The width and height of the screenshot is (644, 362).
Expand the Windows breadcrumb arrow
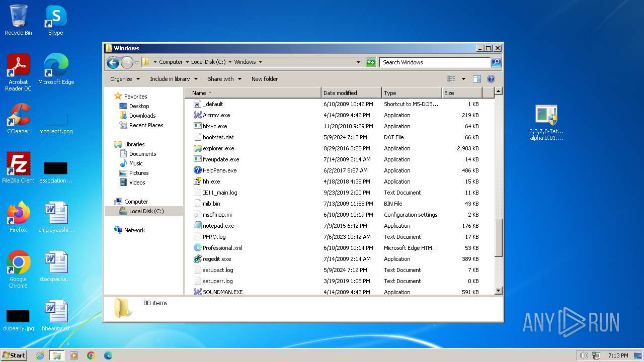click(x=260, y=62)
